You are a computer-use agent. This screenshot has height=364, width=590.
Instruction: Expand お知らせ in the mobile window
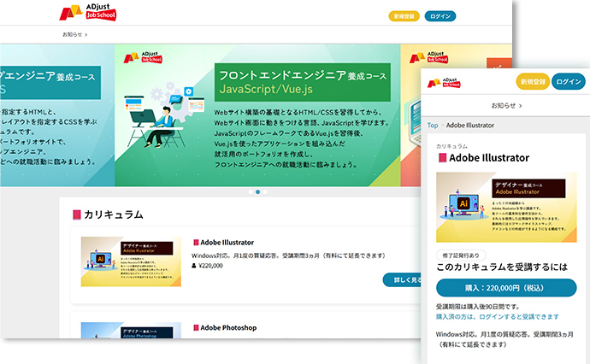coord(506,106)
